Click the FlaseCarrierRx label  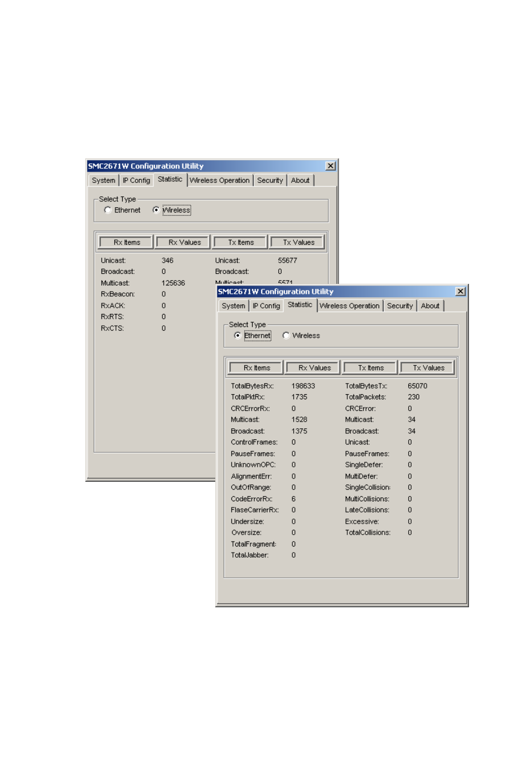(255, 510)
